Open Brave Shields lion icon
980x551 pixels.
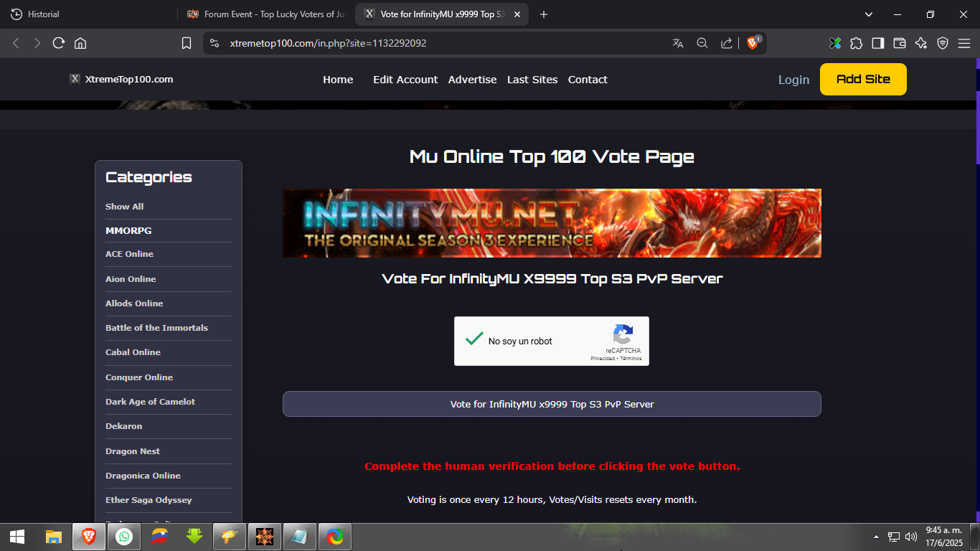pos(753,43)
